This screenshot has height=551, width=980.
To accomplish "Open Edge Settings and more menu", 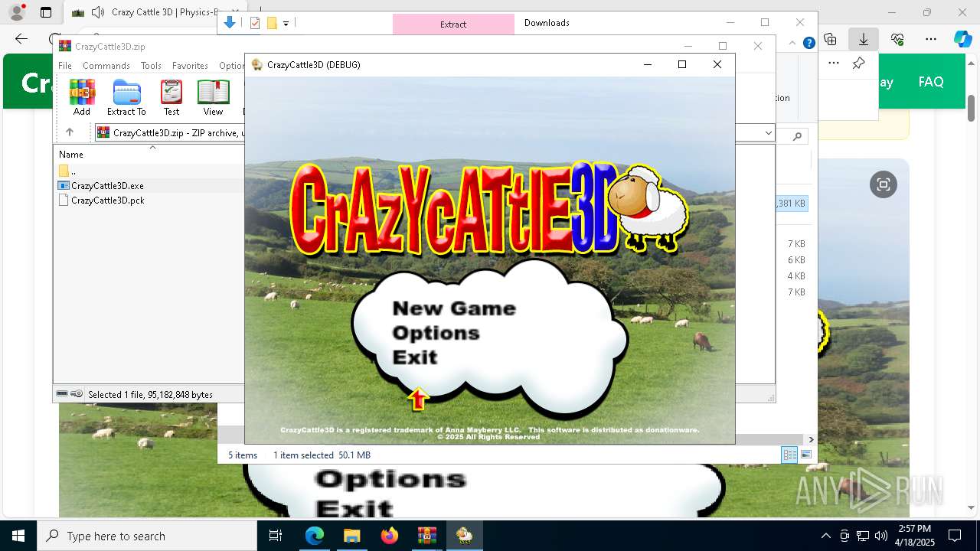I will pos(931,39).
